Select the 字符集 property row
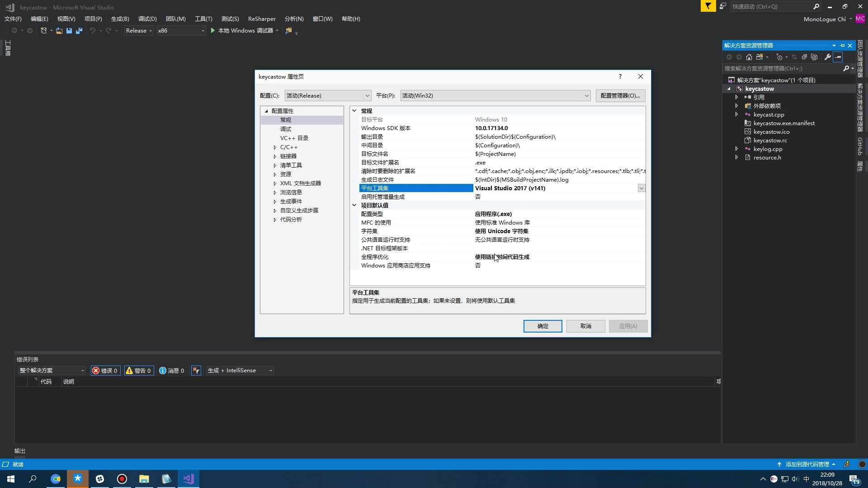 pyautogui.click(x=502, y=231)
